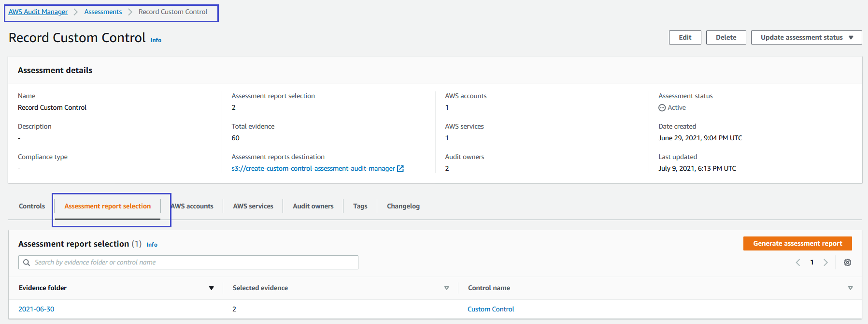Go to next page of results
The image size is (868, 324).
click(825, 263)
